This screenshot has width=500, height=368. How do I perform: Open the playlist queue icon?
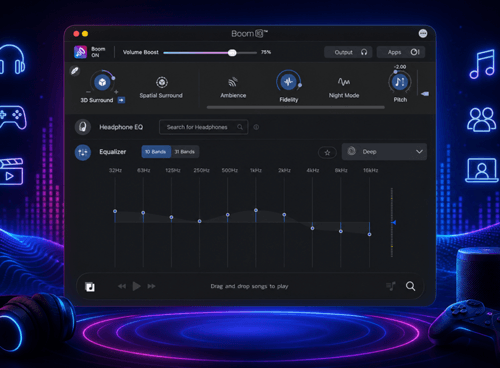coord(391,286)
